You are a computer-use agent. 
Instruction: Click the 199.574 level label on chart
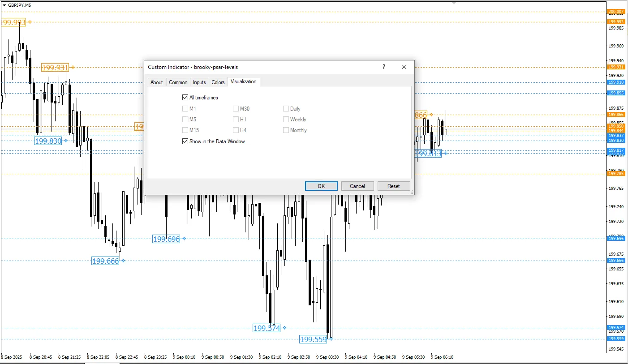[267, 328]
